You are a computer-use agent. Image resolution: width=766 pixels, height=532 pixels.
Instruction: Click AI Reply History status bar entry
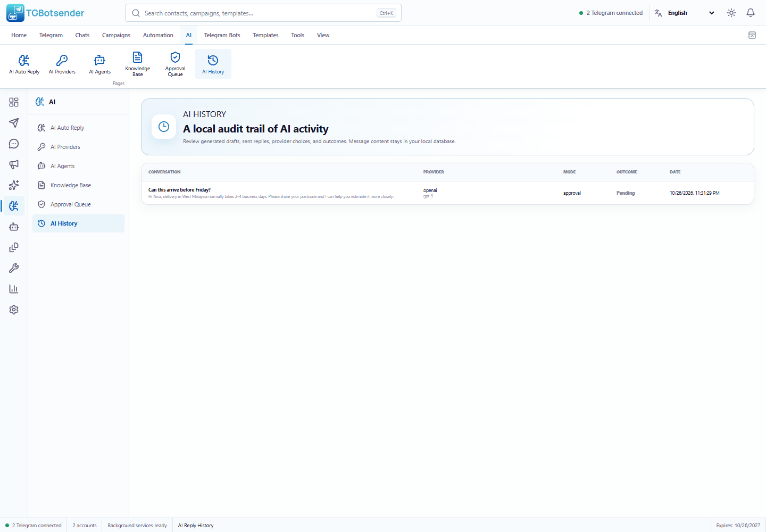click(196, 525)
